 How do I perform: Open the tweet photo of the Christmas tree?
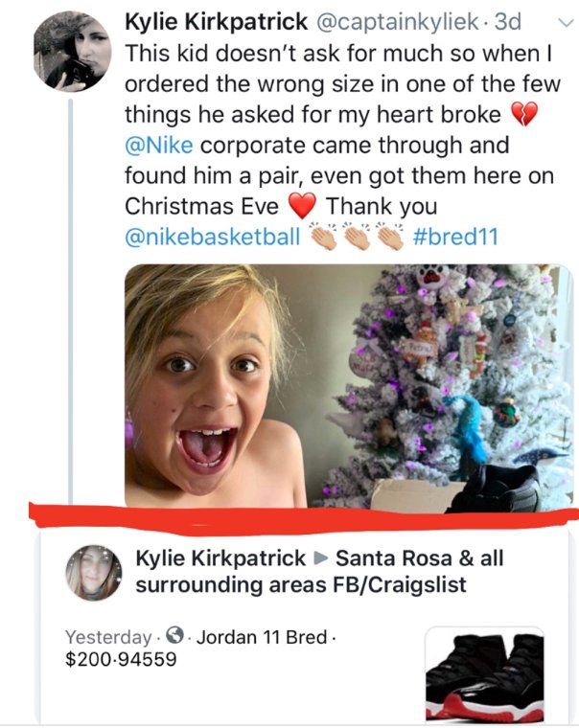[x=349, y=385]
